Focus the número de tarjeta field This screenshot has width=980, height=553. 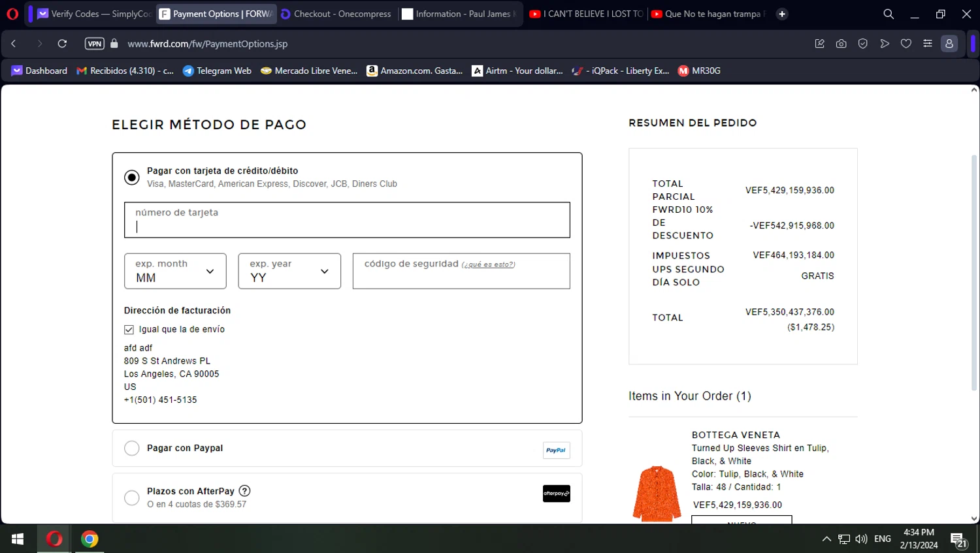(347, 220)
